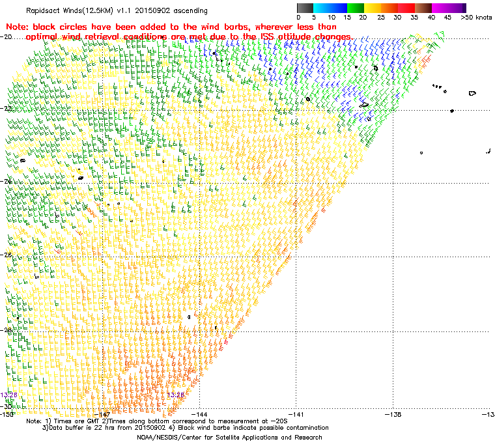
Task: Click the -24 latitude axis label
Action: tap(7, 182)
